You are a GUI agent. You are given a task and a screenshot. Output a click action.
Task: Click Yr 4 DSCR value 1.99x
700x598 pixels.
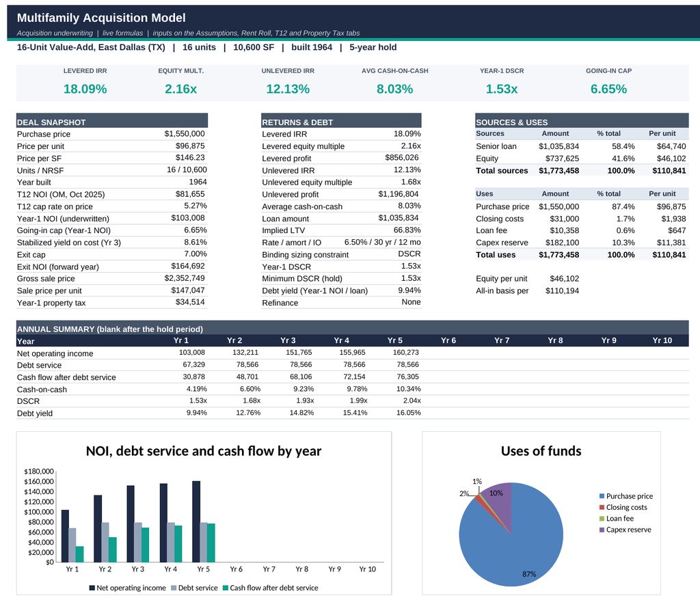[x=358, y=400]
